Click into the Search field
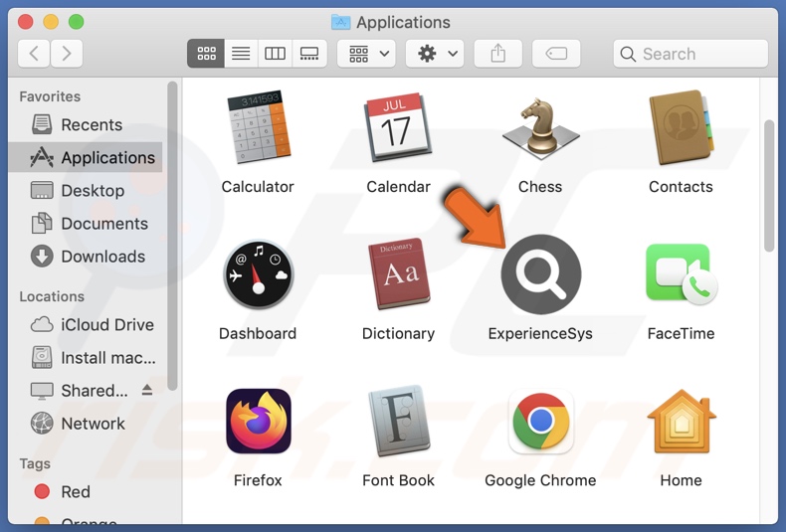 pyautogui.click(x=690, y=53)
